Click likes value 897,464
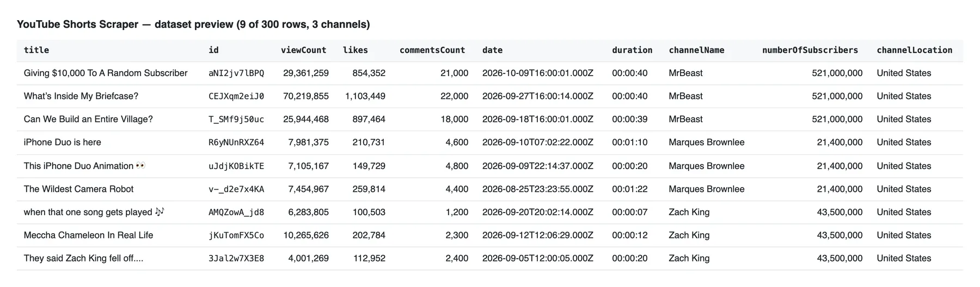 coord(369,119)
